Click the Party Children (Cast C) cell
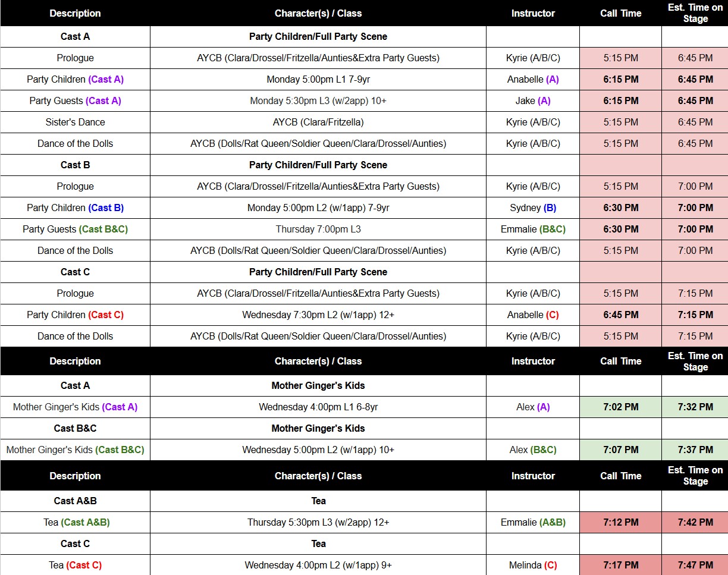728x575 pixels. 75,315
